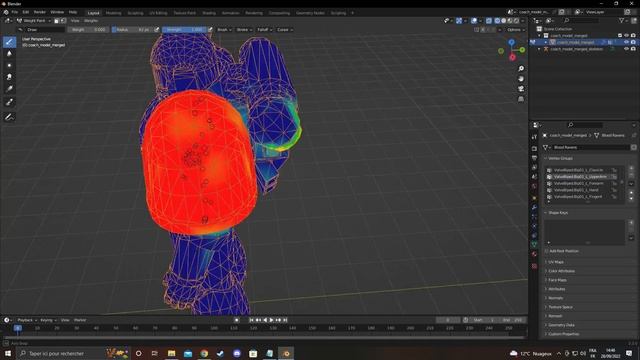Switch perspective/orthographic grid icon
Viewport: 640px width, 360px height.
click(521, 99)
